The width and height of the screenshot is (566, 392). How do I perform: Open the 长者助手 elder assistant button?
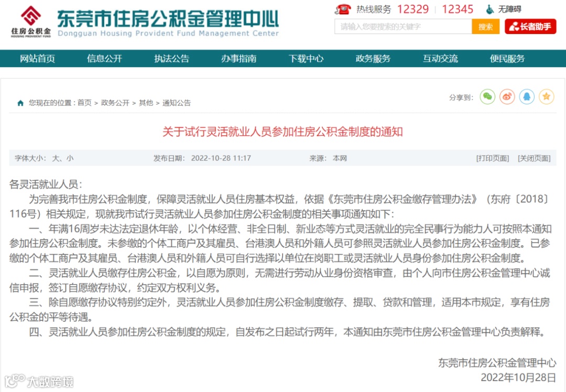click(530, 26)
